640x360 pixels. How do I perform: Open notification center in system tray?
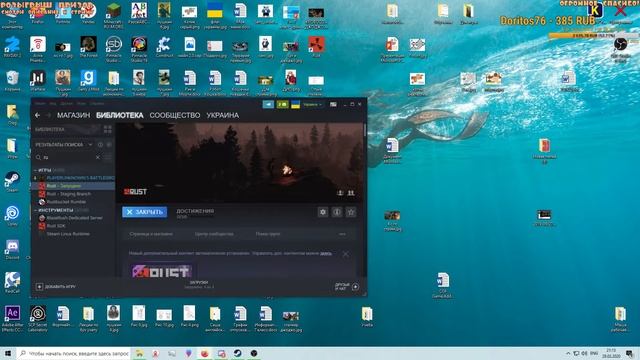pos(629,353)
